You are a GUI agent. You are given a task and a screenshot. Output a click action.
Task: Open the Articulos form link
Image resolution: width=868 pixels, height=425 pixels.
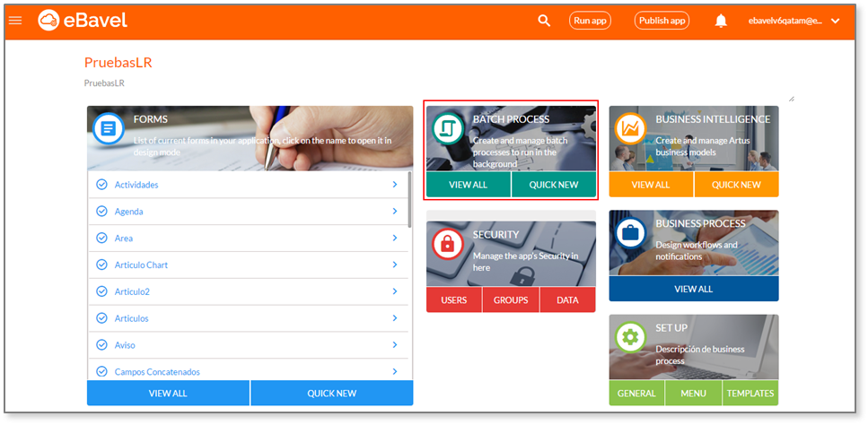click(x=132, y=318)
